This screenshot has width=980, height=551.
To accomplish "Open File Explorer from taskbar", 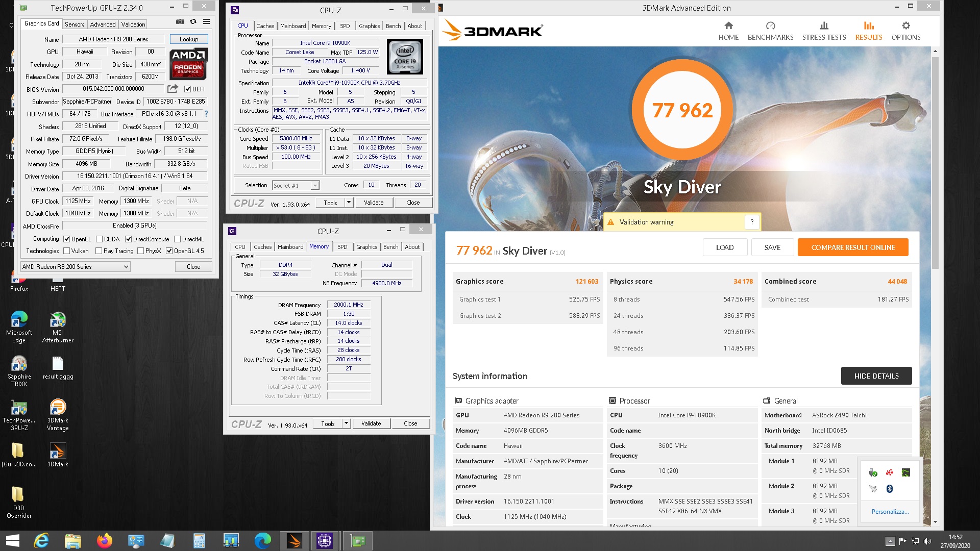I will [73, 541].
